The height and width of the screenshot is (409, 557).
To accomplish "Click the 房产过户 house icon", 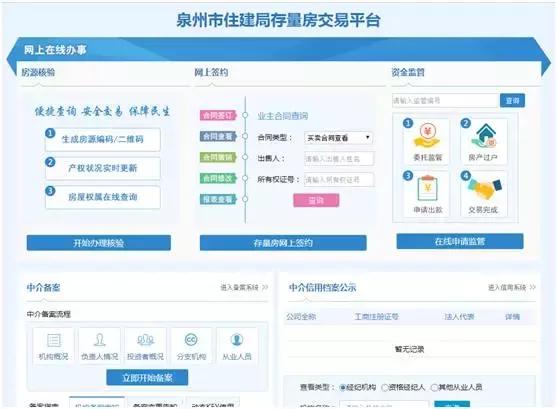I will [483, 136].
